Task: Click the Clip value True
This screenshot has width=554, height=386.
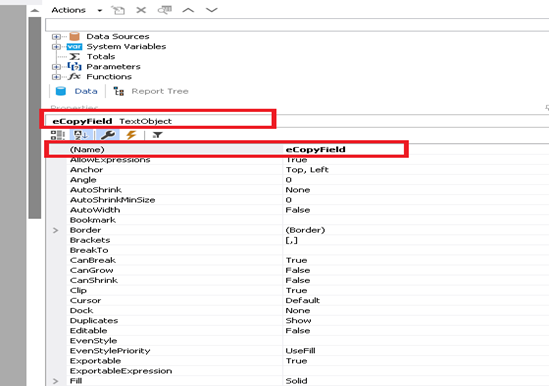Action: [296, 291]
